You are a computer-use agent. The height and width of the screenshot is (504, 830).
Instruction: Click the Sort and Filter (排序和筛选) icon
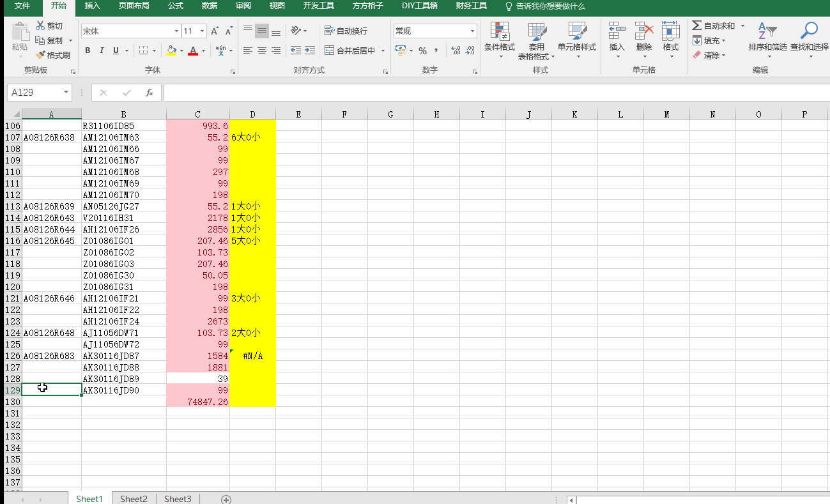pos(767,32)
